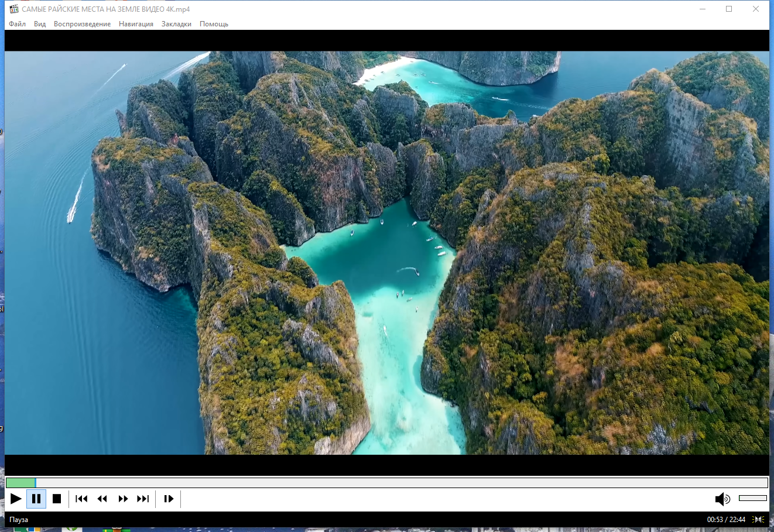Mute audio with the speaker icon

[x=722, y=499]
